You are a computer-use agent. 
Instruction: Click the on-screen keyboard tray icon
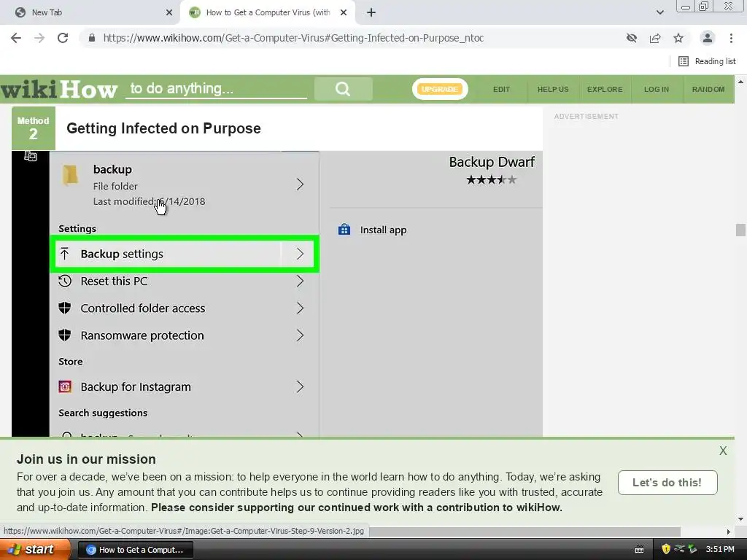[639, 550]
